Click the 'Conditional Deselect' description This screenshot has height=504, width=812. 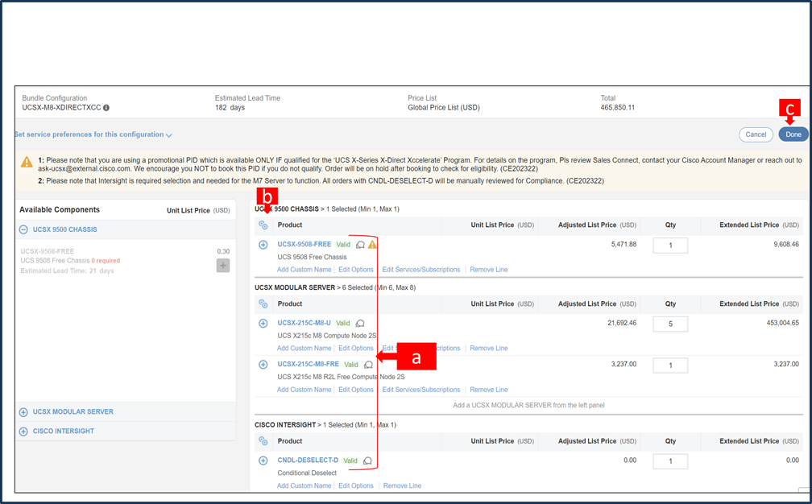[x=307, y=473]
